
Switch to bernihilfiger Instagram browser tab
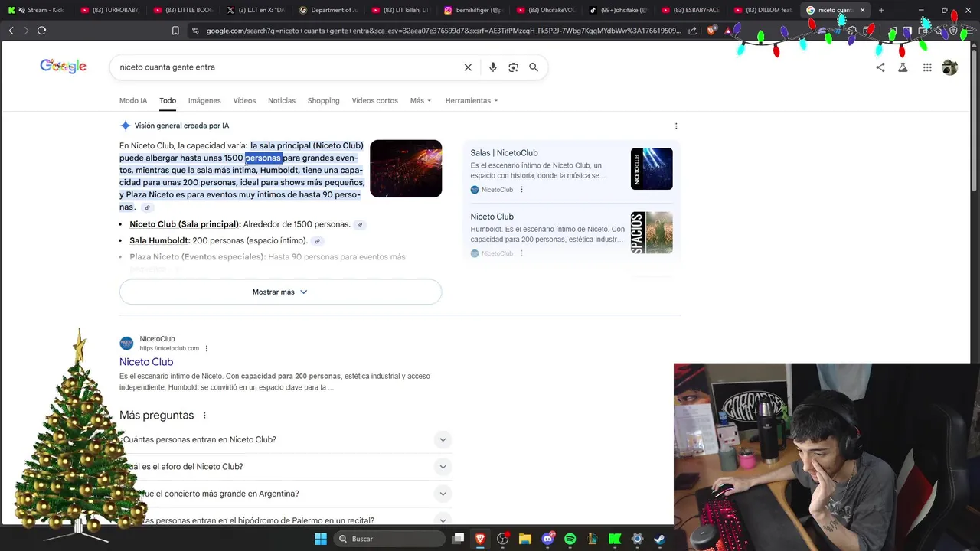[472, 10]
